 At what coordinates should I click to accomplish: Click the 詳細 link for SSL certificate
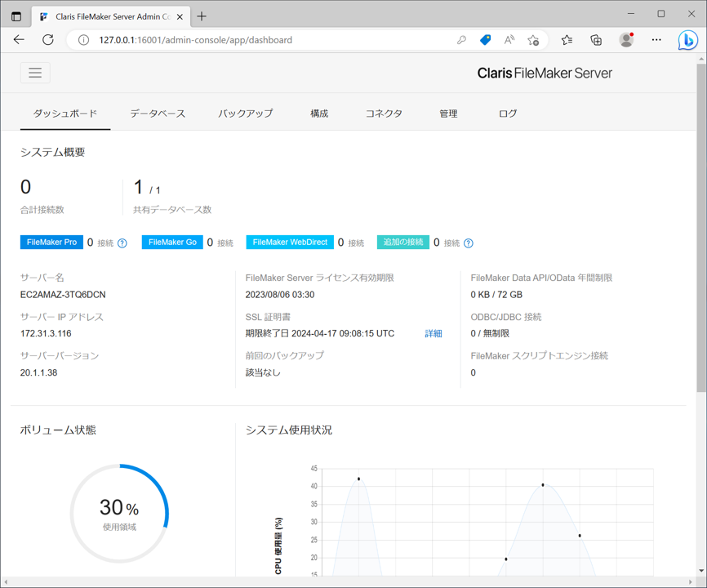tap(434, 333)
